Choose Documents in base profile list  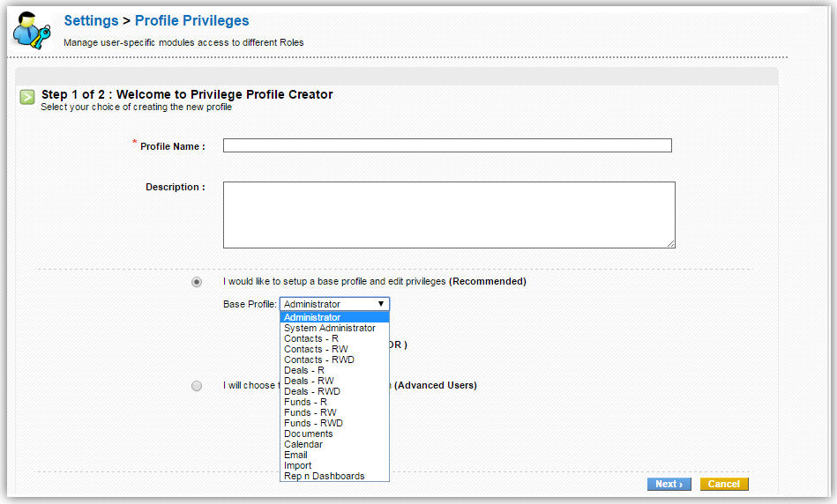[x=308, y=434]
